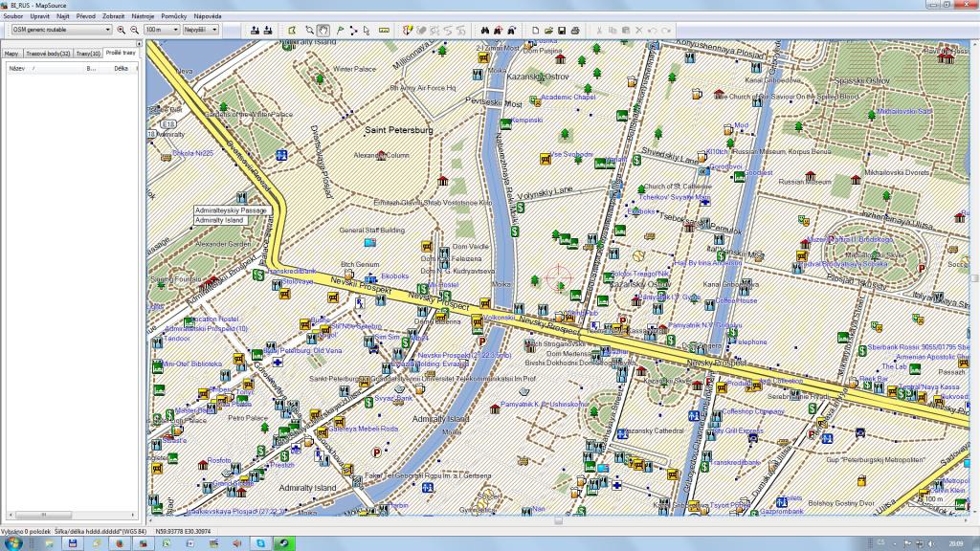Screen dimensions: 980x551
Task: Select the Route tool icon
Action: [x=353, y=30]
